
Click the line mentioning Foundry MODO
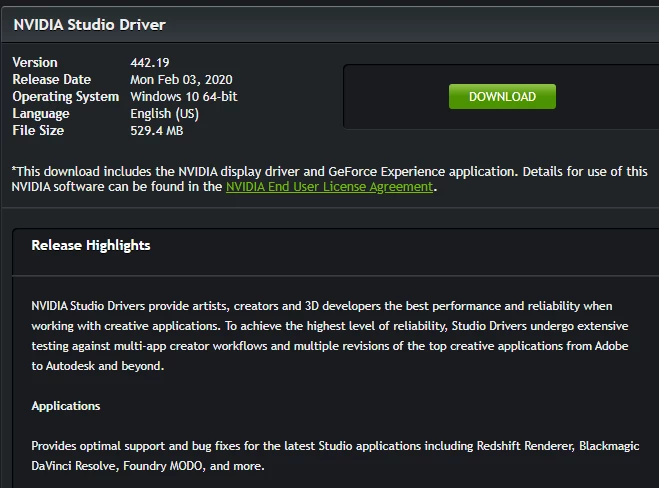pos(148,466)
